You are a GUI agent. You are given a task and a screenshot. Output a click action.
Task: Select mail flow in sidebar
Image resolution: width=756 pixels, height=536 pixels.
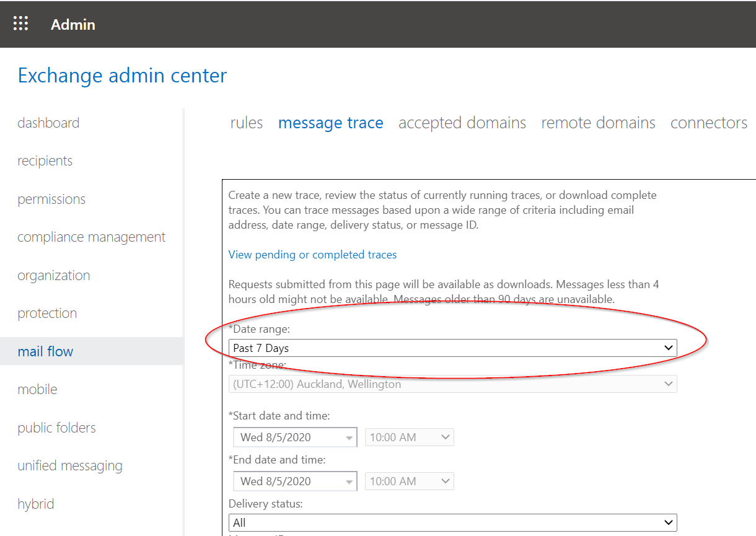click(45, 351)
